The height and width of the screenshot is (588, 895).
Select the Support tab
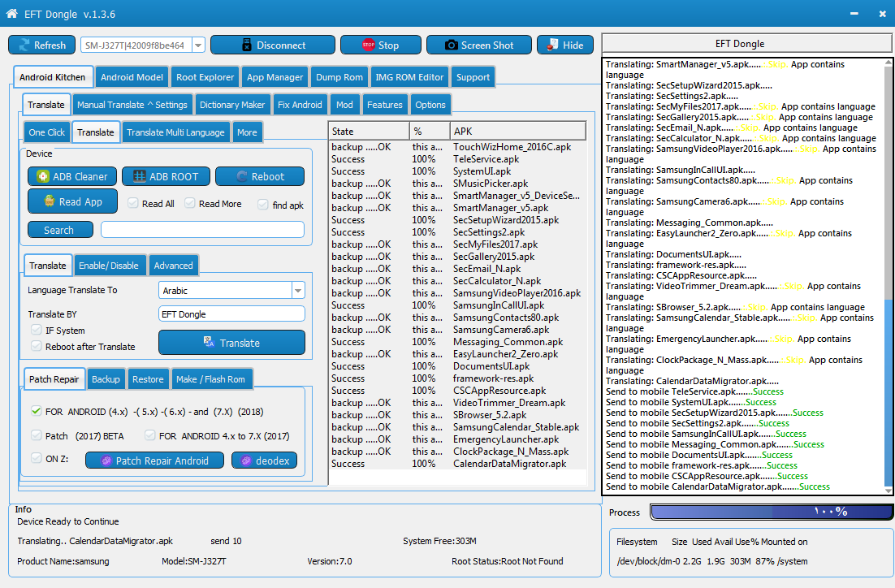click(x=473, y=77)
